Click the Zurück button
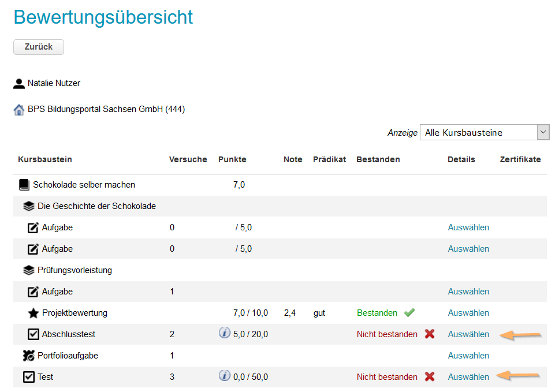 38,47
